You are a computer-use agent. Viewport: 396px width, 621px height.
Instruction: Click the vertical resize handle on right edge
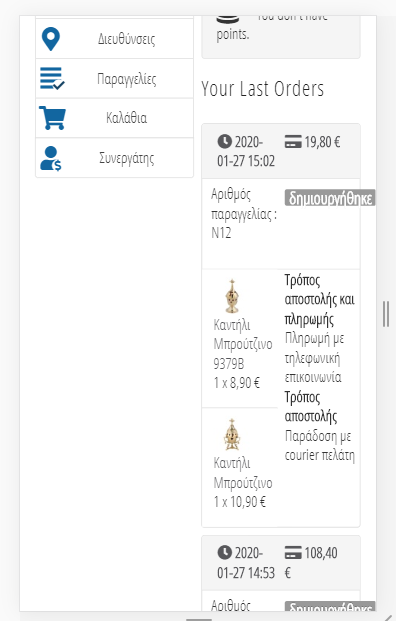[x=386, y=314]
